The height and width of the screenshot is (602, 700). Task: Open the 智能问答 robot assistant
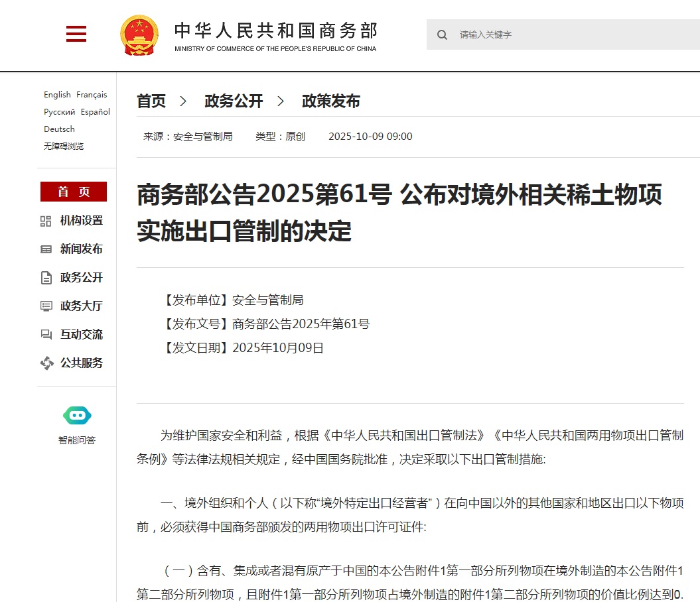[x=77, y=416]
